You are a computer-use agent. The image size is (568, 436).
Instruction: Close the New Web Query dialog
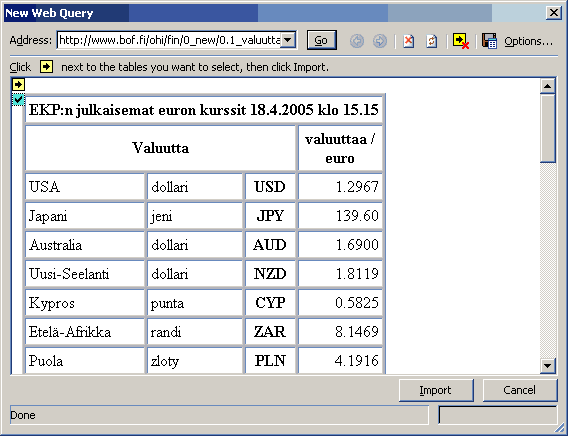[554, 13]
